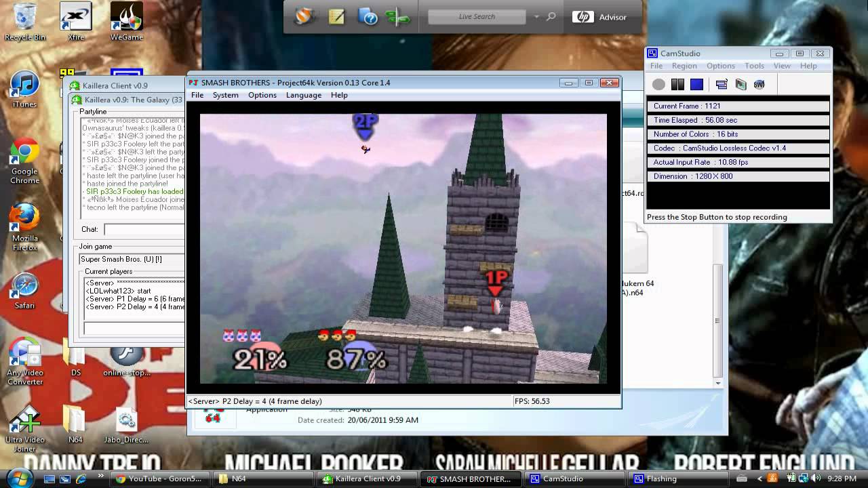
Task: Click the HP Advisor notepad icon
Action: pyautogui.click(x=336, y=16)
